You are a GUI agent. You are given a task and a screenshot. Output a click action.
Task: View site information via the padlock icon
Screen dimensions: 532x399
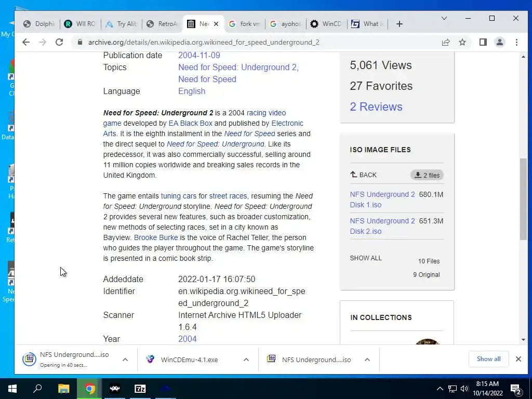point(80,42)
